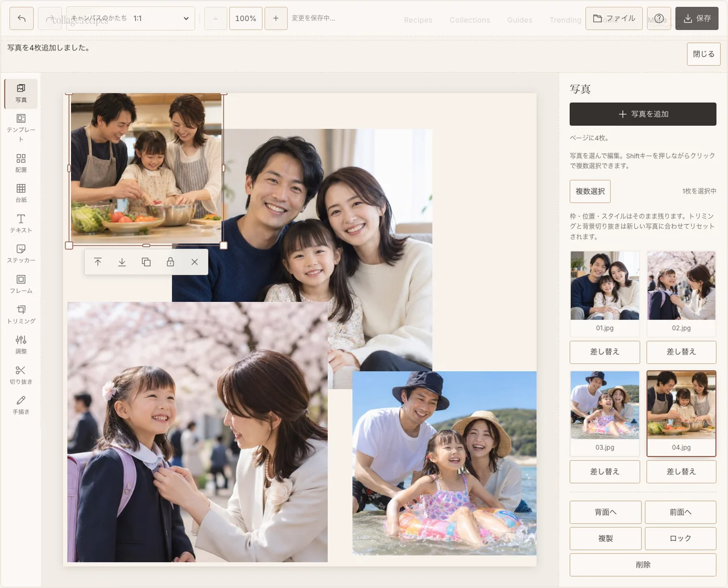
Task: Click 差し替え under 01.jpg
Action: (x=605, y=353)
